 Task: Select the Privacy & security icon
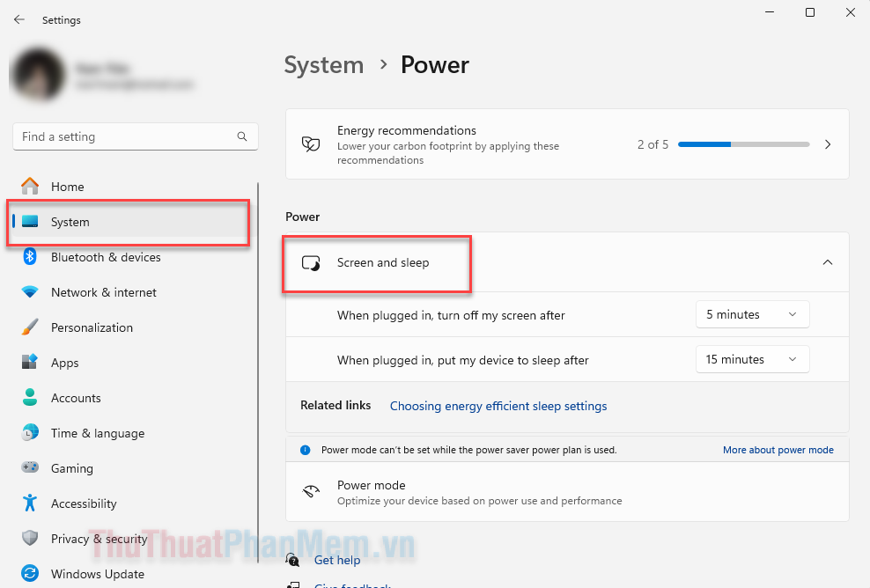click(x=30, y=539)
